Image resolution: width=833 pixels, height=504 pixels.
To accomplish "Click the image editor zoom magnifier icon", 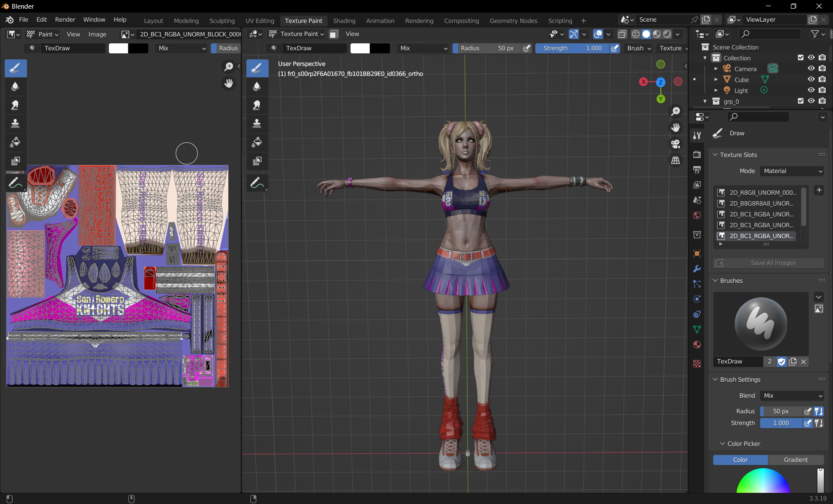I will [228, 67].
